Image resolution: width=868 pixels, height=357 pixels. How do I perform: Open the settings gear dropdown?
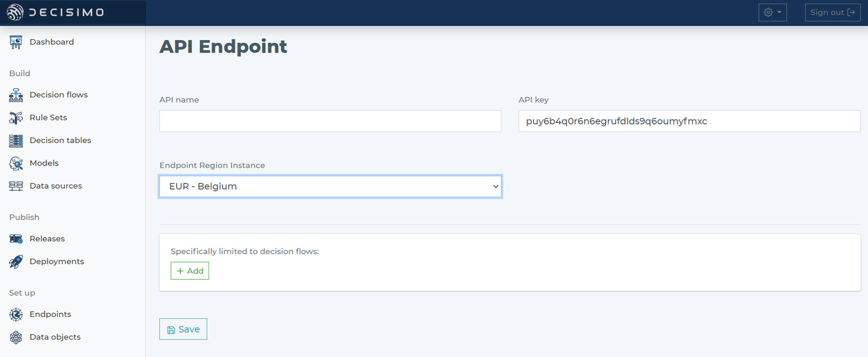click(x=772, y=12)
